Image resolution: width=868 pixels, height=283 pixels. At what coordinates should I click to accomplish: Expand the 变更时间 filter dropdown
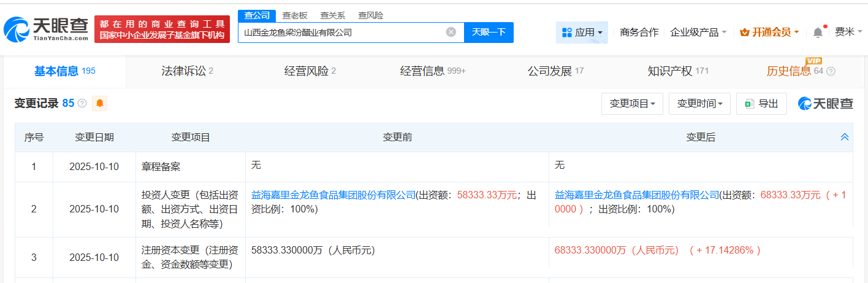click(x=699, y=104)
